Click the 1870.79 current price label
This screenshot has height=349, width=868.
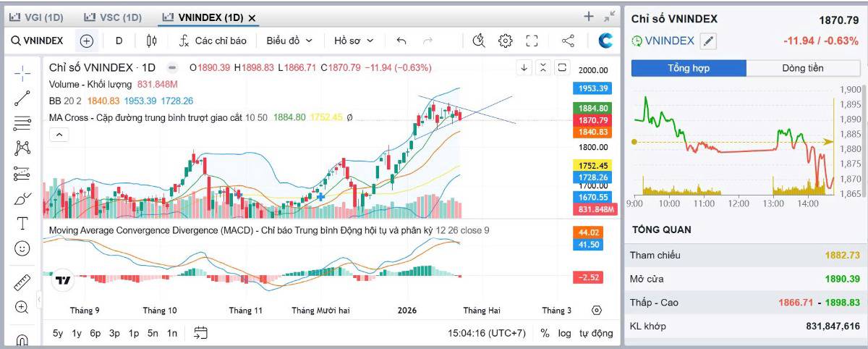tap(592, 119)
